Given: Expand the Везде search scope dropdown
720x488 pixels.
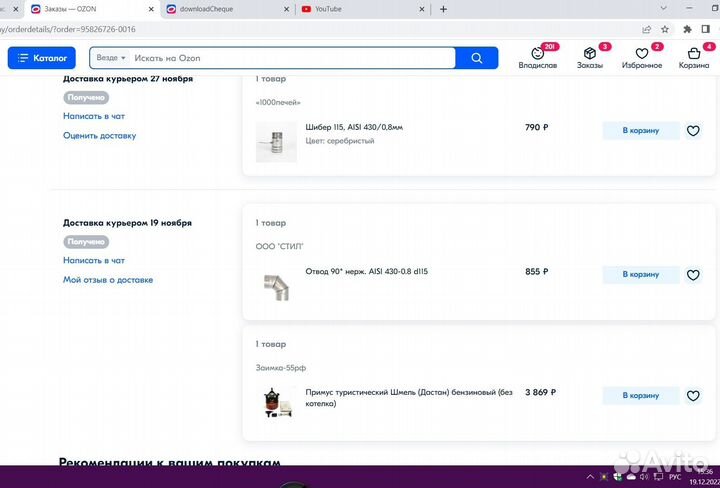Looking at the screenshot, I should (x=111, y=58).
